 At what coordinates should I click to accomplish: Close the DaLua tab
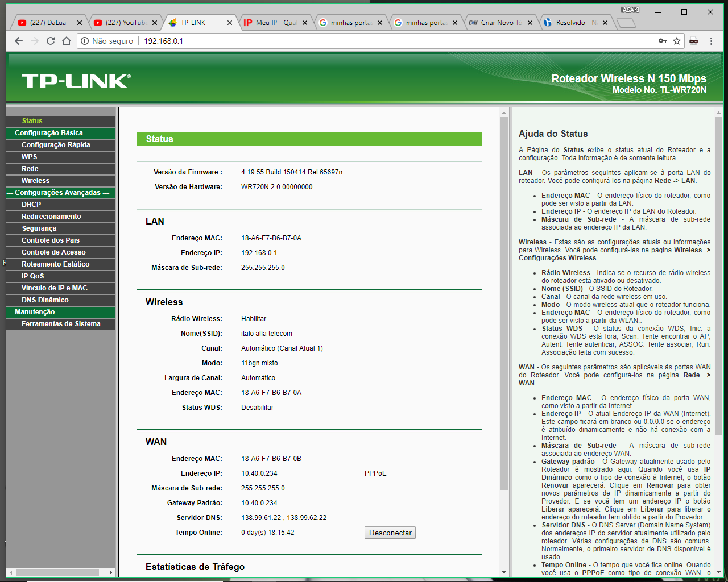80,23
